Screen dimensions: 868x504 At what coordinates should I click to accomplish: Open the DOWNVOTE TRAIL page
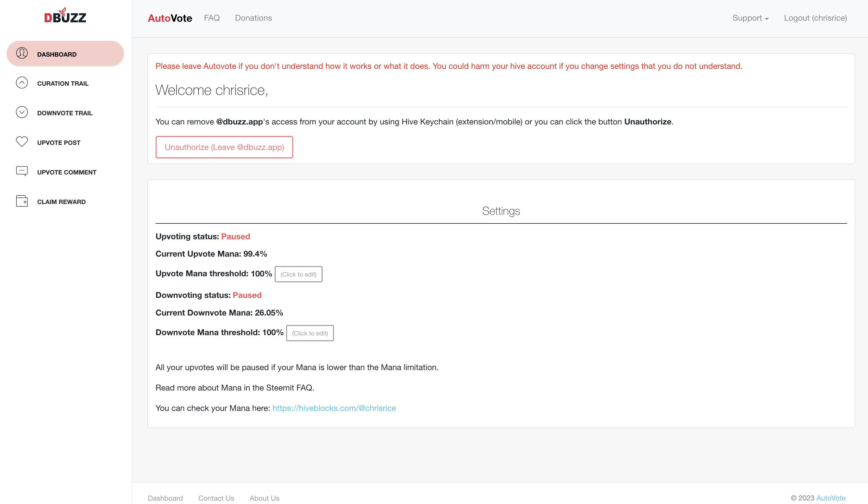(x=65, y=113)
